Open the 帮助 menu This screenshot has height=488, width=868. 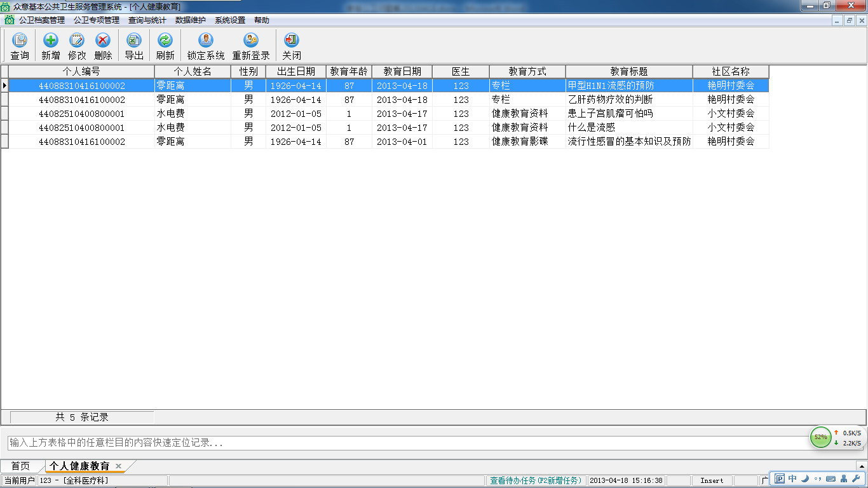262,20
